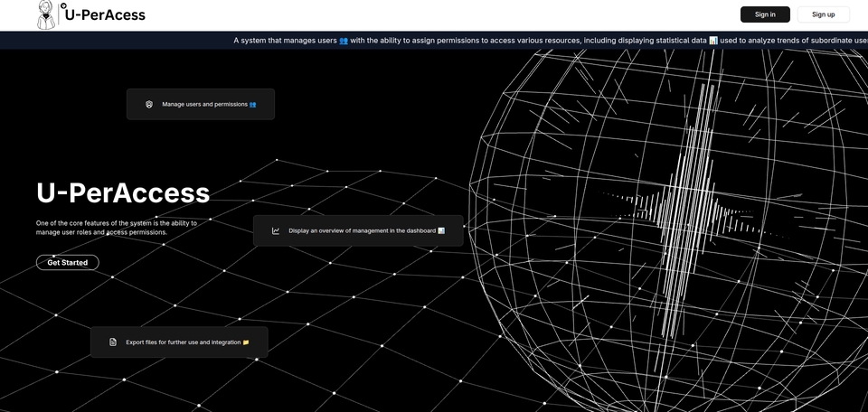Click the line chart icon in dashboard card
Image resolution: width=868 pixels, height=412 pixels.
coord(276,231)
